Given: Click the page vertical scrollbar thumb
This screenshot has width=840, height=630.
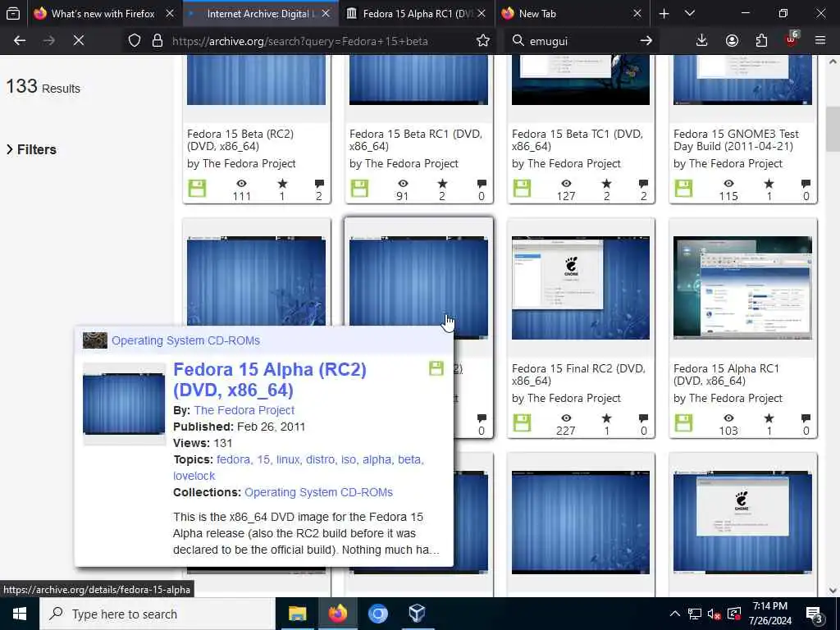Looking at the screenshot, I should [833, 129].
